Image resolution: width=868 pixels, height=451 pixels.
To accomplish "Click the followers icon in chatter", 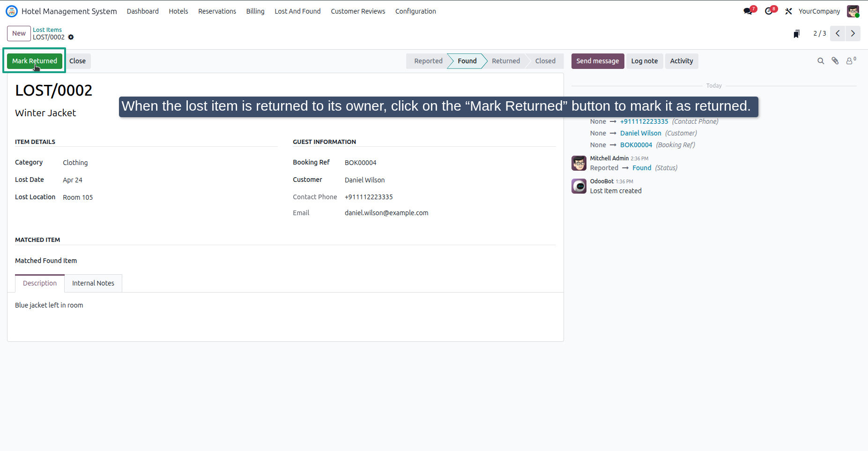I will pos(851,61).
